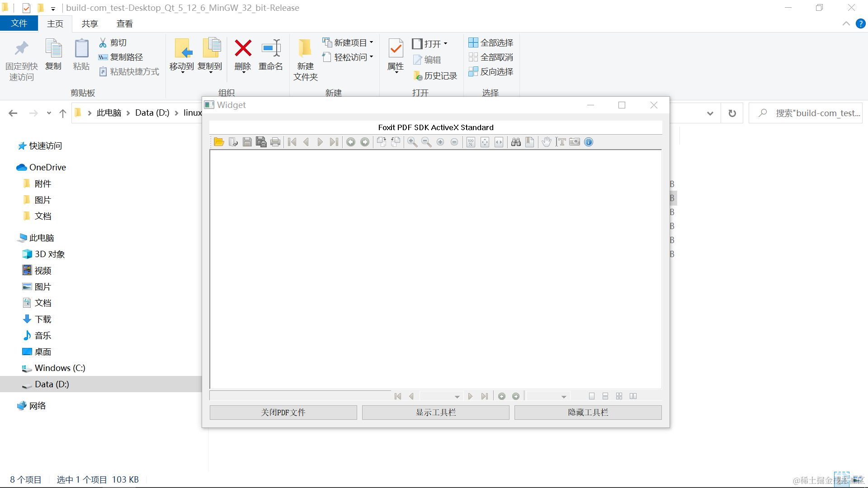Expand 新建项目 dropdown in ribbon
The width and height of the screenshot is (868, 488).
372,42
